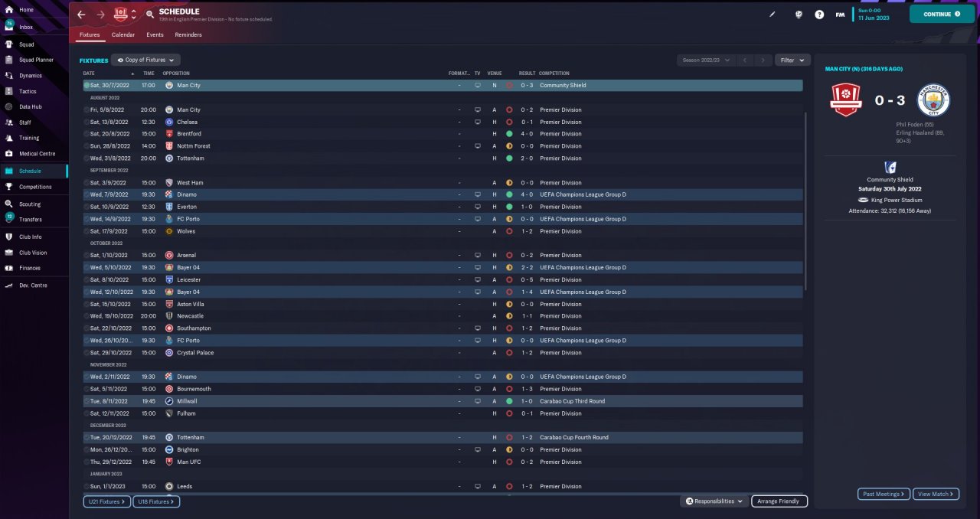Screen dimensions: 980x519
Task: Open the search magnifier icon
Action: point(149,15)
